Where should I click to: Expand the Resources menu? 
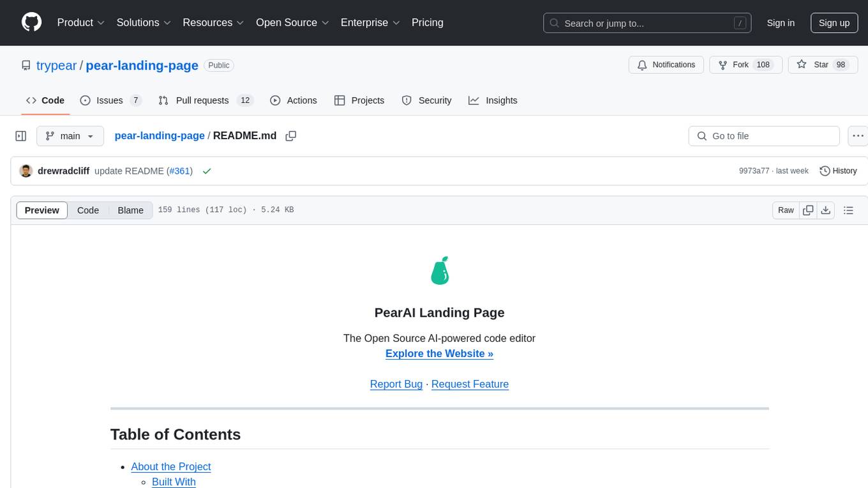pyautogui.click(x=213, y=22)
